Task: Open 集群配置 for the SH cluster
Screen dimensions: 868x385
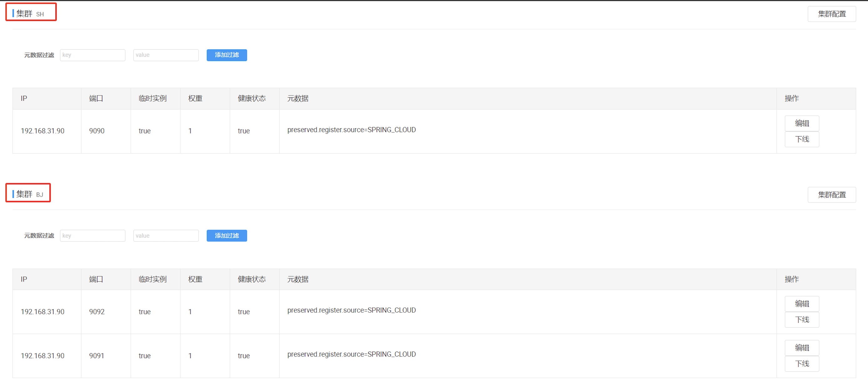Action: coord(832,14)
